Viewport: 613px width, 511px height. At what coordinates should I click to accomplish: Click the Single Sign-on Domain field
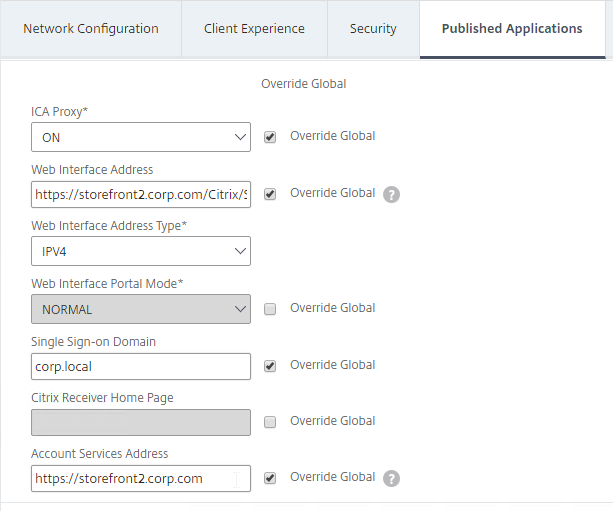(x=141, y=366)
